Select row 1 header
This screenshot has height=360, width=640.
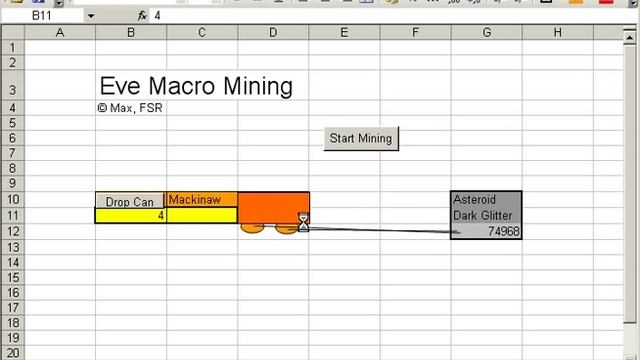pos(13,48)
